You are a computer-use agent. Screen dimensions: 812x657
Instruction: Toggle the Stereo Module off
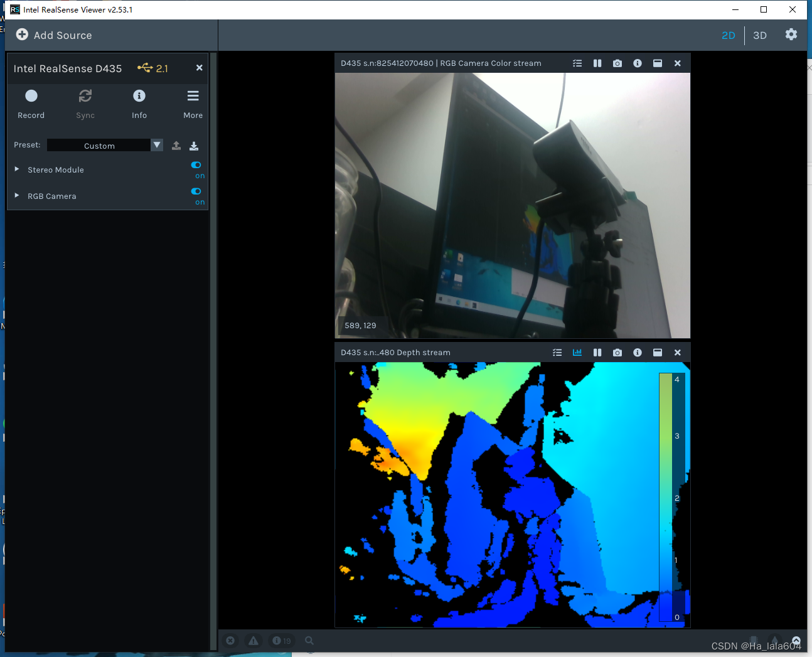195,165
